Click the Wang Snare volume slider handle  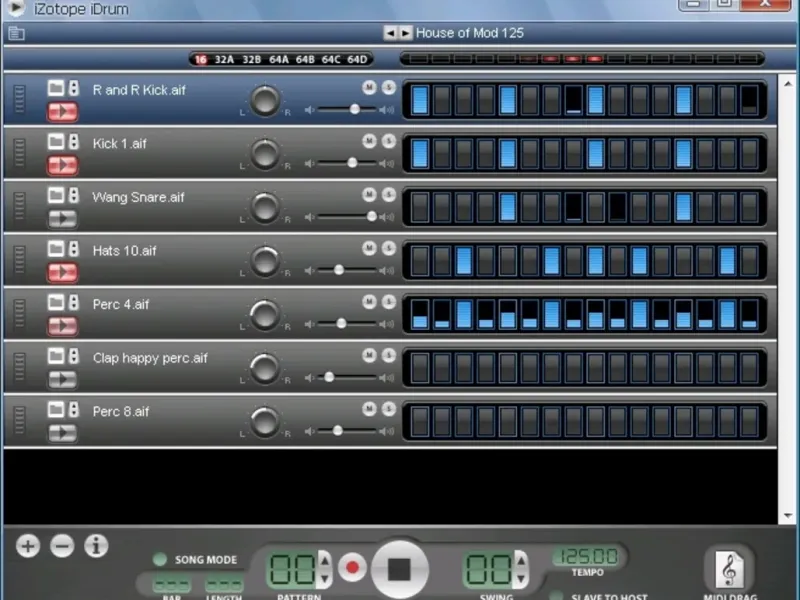[x=372, y=216]
